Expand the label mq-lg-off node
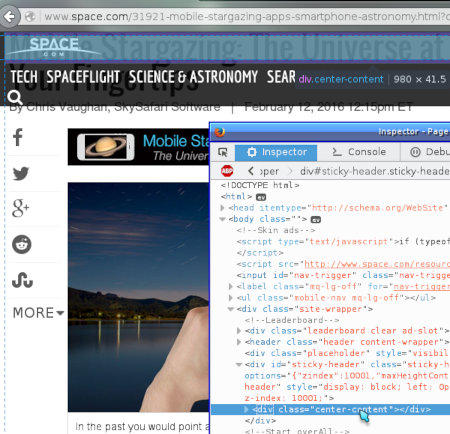 231,286
